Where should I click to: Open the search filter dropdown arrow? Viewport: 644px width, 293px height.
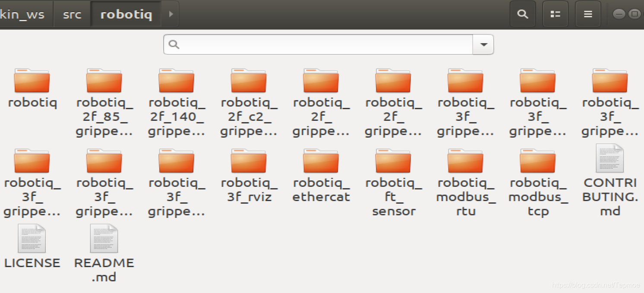coord(483,44)
